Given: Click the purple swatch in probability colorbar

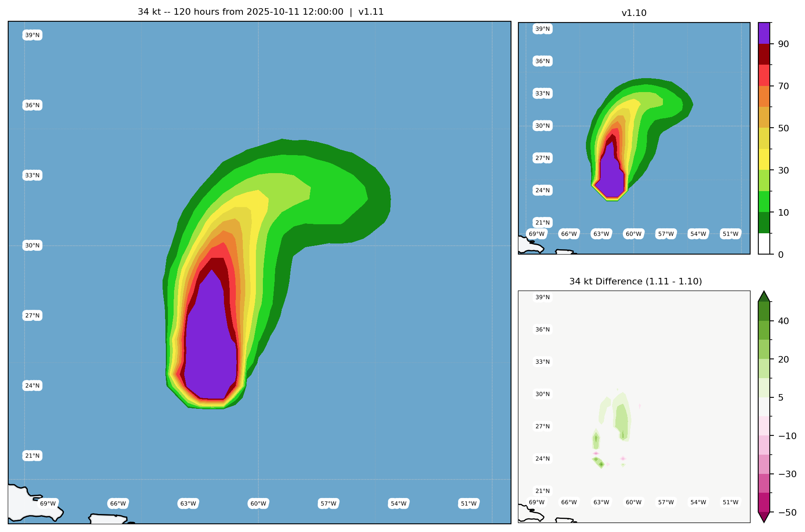Looking at the screenshot, I should [764, 33].
